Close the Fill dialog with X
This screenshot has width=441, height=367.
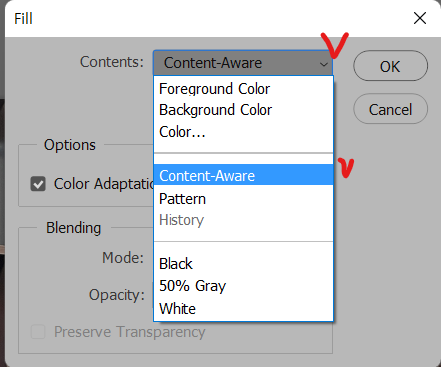(420, 18)
